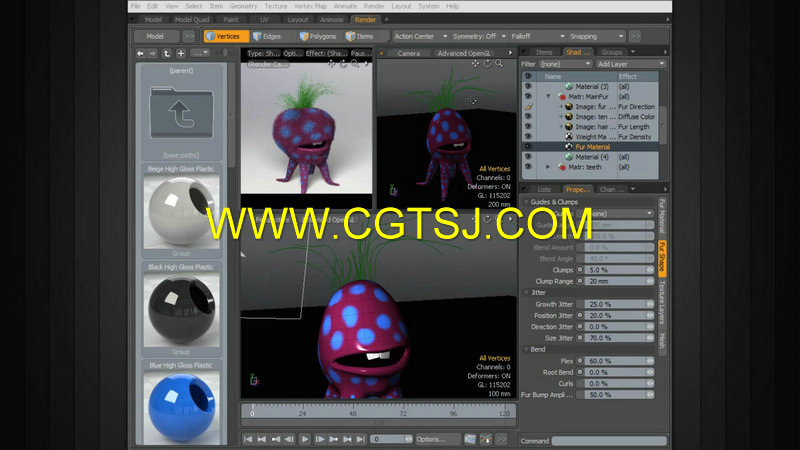Viewport: 800px width, 450px height.
Task: Jump to last frame of timeline
Action: 361,439
